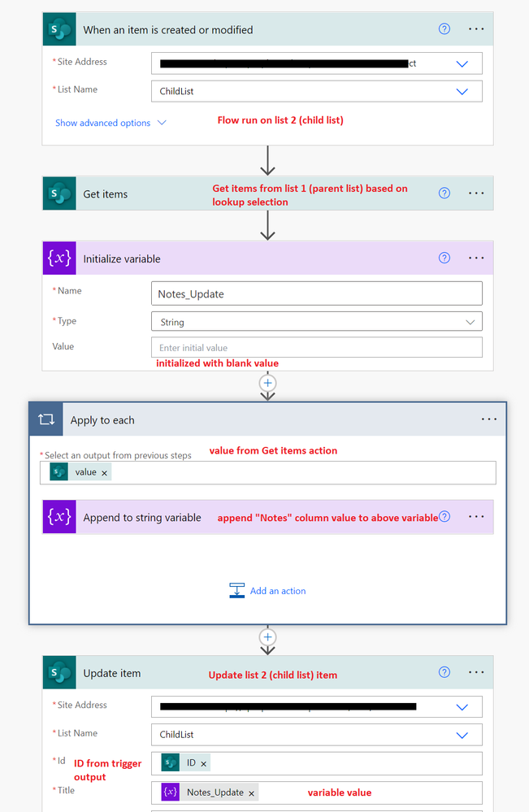
Task: Open ellipsis menu on trigger card
Action: pyautogui.click(x=476, y=29)
